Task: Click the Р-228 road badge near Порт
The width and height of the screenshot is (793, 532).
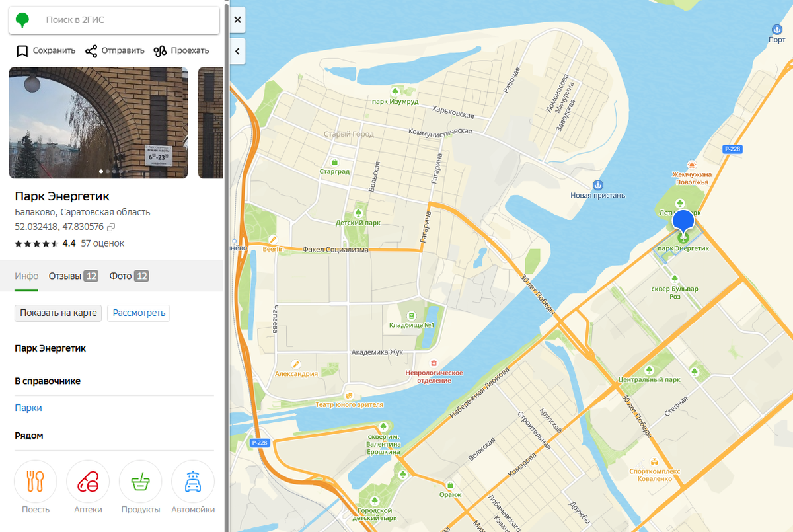Action: [x=732, y=149]
